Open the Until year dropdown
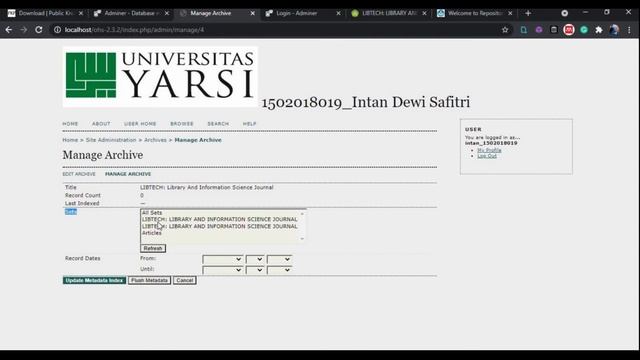Viewport: 640px width, 360px height. click(280, 270)
